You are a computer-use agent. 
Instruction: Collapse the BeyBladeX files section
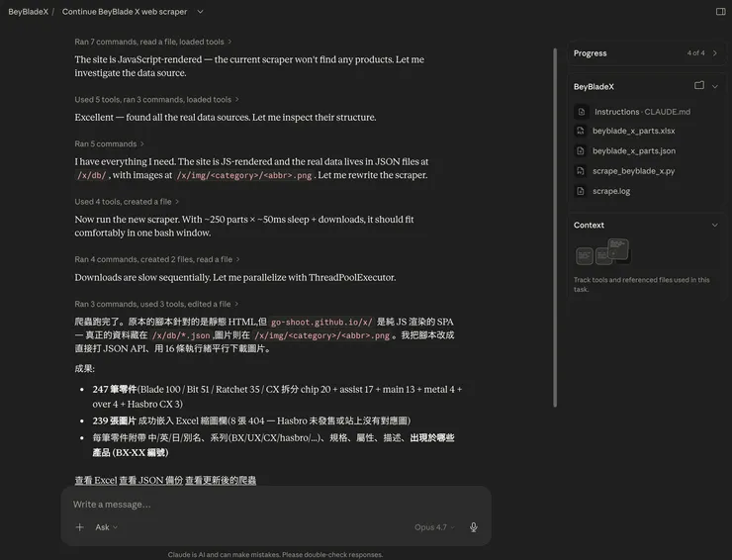coord(715,86)
